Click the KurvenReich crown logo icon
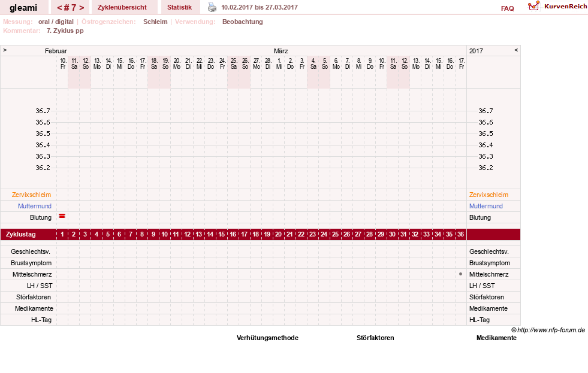 (x=533, y=6)
